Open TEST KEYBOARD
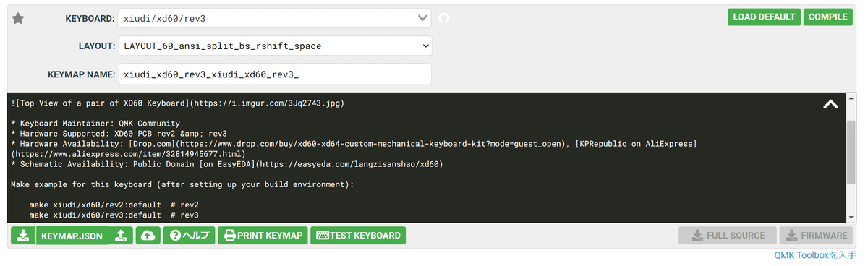 [358, 236]
